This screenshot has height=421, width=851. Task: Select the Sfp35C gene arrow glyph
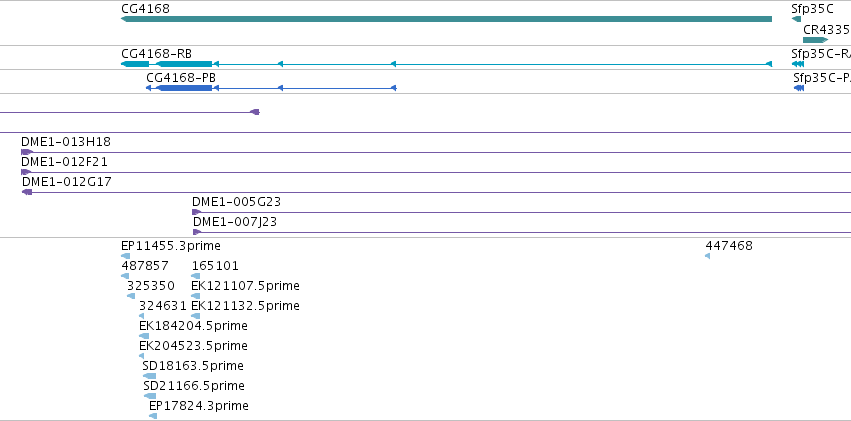click(796, 19)
